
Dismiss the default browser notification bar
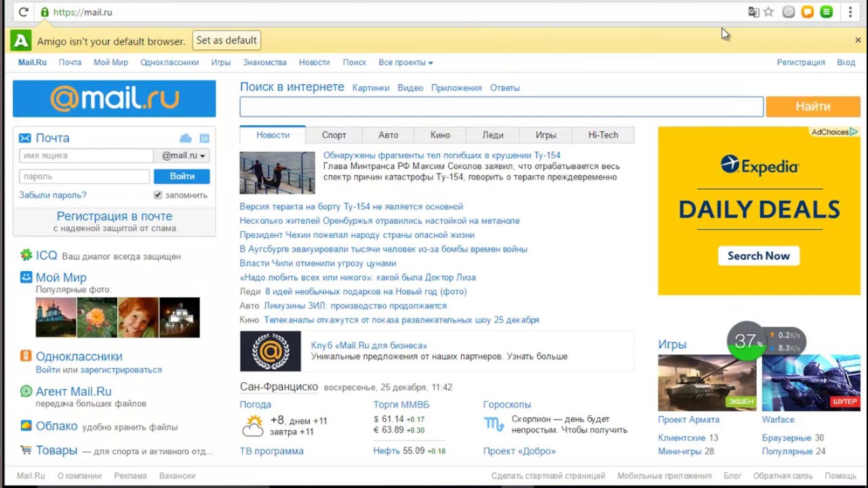point(858,40)
